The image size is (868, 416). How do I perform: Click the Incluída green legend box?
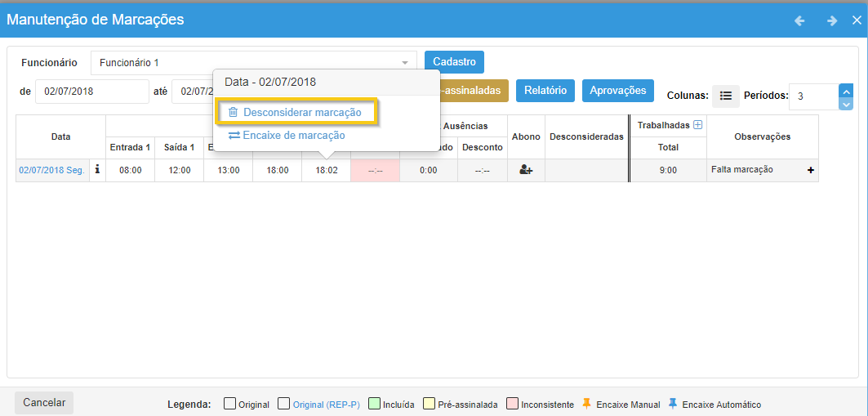pos(374,404)
